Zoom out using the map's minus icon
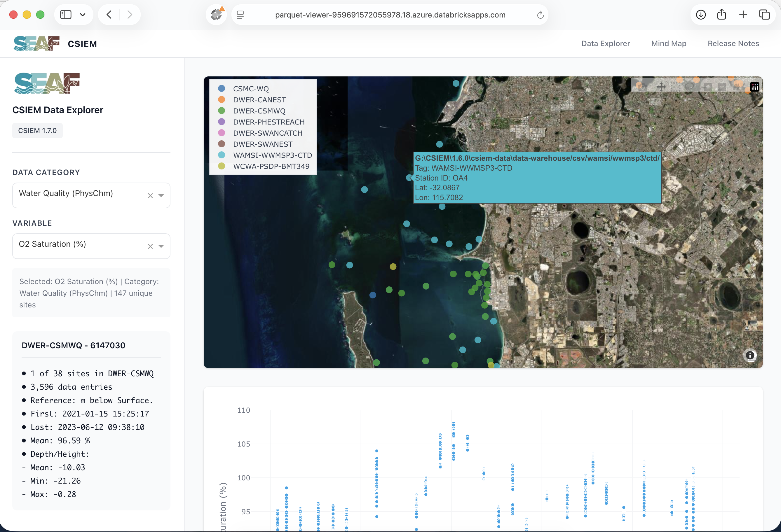This screenshot has width=781, height=532. [x=722, y=87]
